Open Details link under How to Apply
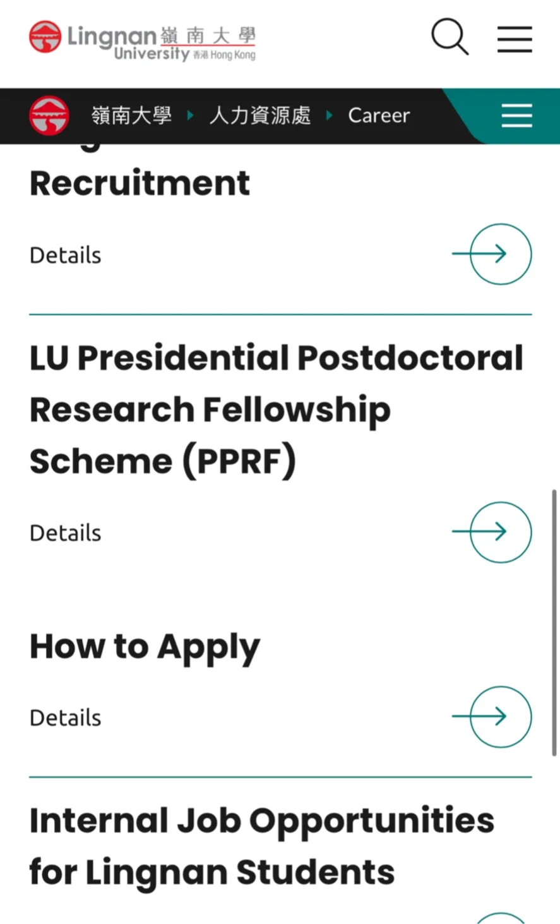Image resolution: width=560 pixels, height=924 pixels. click(x=66, y=718)
